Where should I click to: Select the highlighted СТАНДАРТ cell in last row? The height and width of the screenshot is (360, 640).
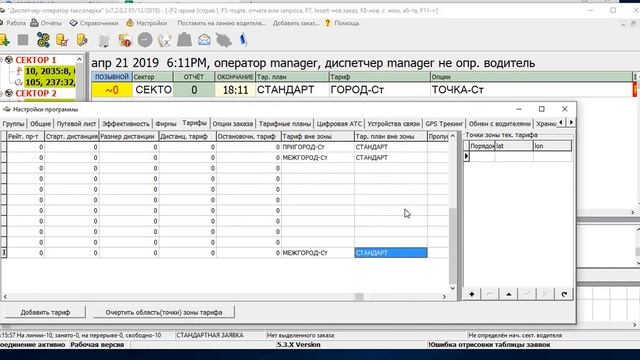pos(391,253)
